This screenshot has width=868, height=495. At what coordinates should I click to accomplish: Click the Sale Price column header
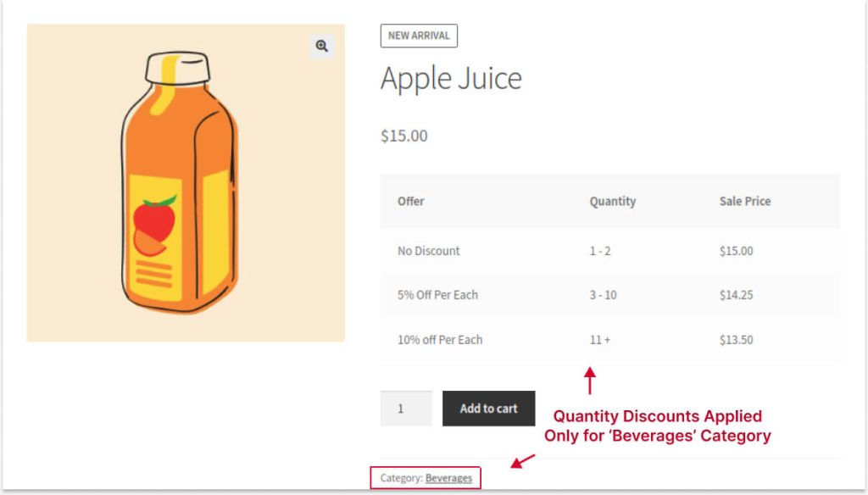click(x=744, y=201)
